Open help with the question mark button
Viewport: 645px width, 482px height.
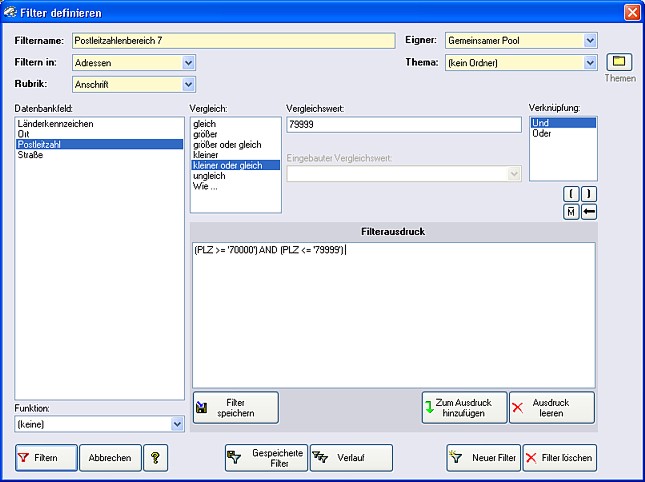pyautogui.click(x=155, y=458)
